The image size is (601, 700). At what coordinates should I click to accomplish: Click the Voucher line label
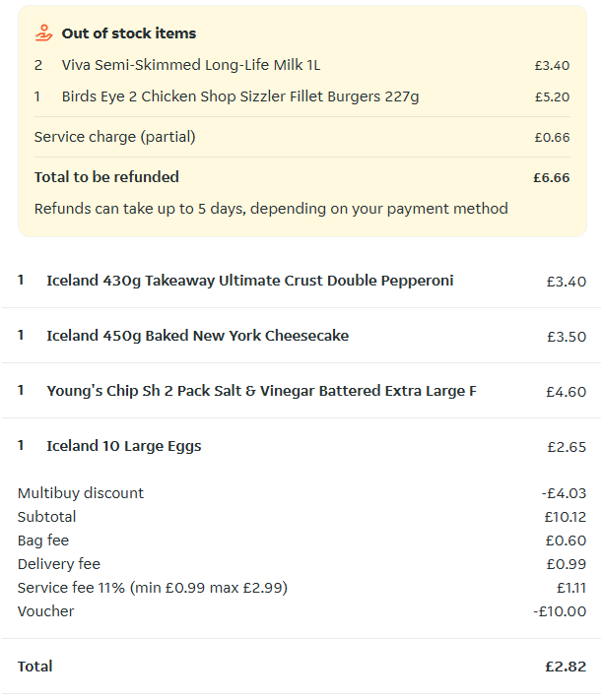click(45, 611)
